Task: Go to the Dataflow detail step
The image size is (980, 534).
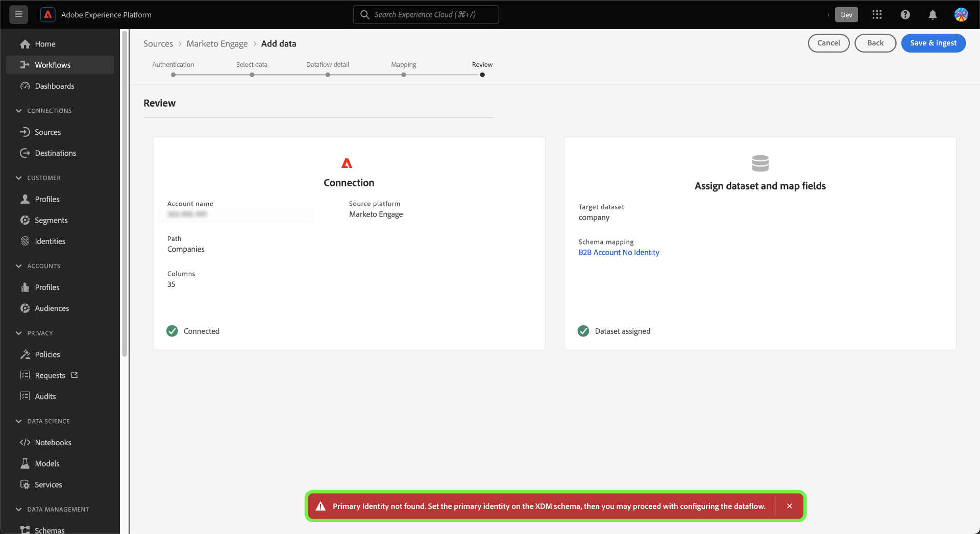Action: (x=328, y=65)
